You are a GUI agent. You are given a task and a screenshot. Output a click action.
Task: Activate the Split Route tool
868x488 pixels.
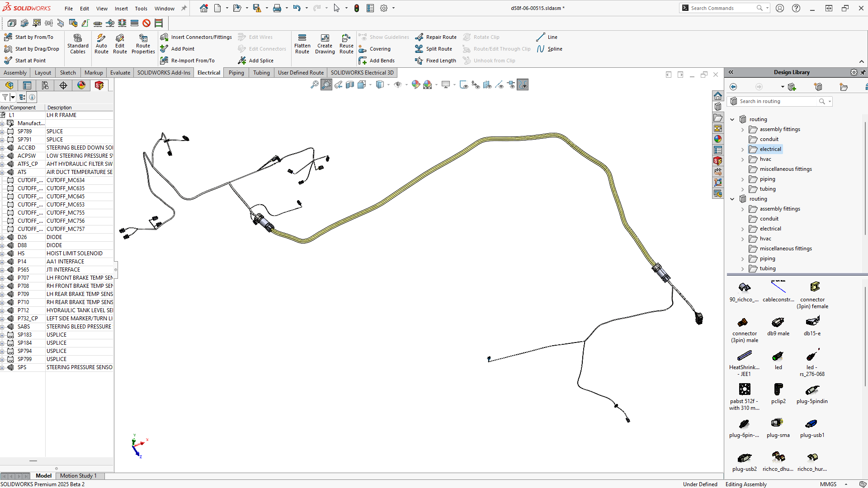(434, 49)
